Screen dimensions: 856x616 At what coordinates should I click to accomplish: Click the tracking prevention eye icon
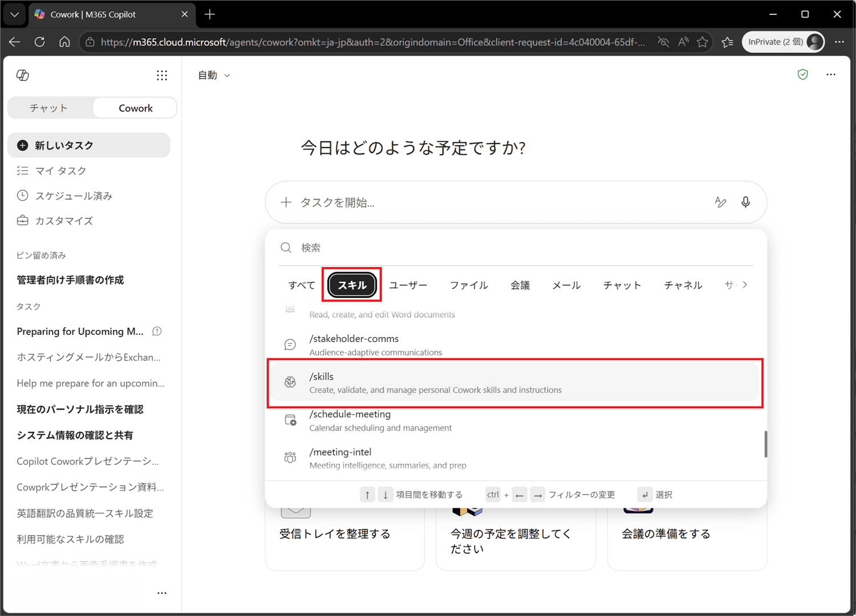[x=663, y=42]
